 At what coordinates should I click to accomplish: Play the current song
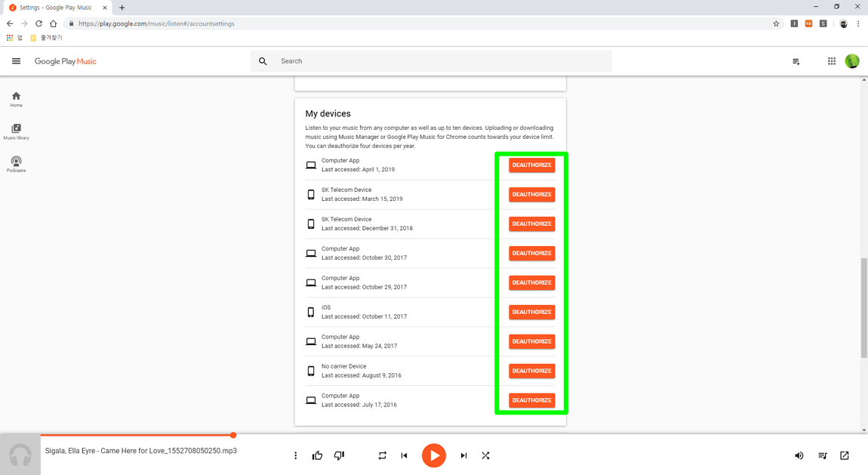434,455
